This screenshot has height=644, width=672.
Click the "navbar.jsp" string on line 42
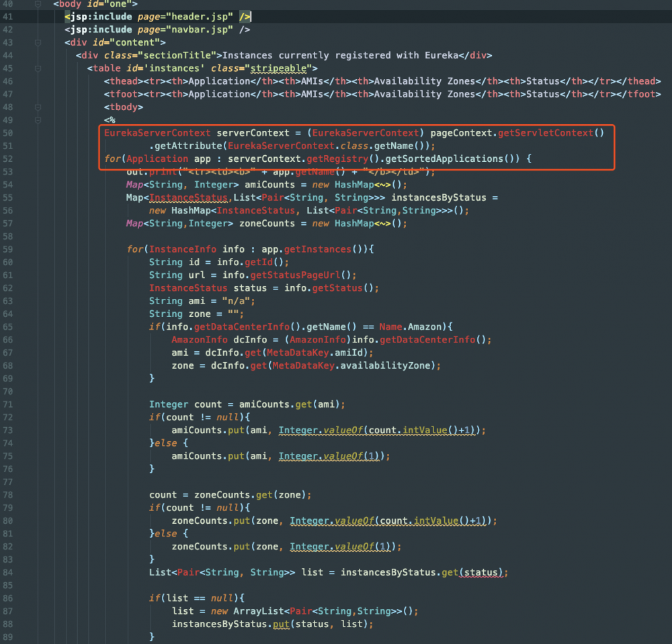pyautogui.click(x=200, y=30)
